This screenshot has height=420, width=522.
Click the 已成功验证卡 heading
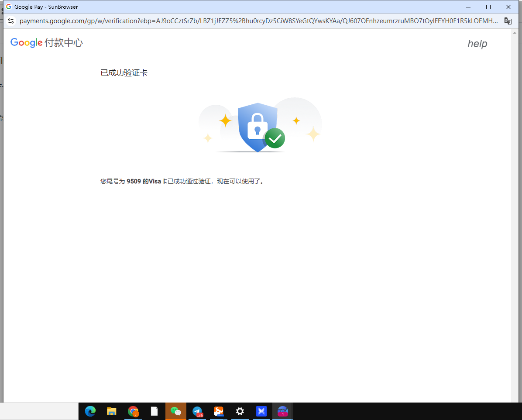pyautogui.click(x=124, y=73)
